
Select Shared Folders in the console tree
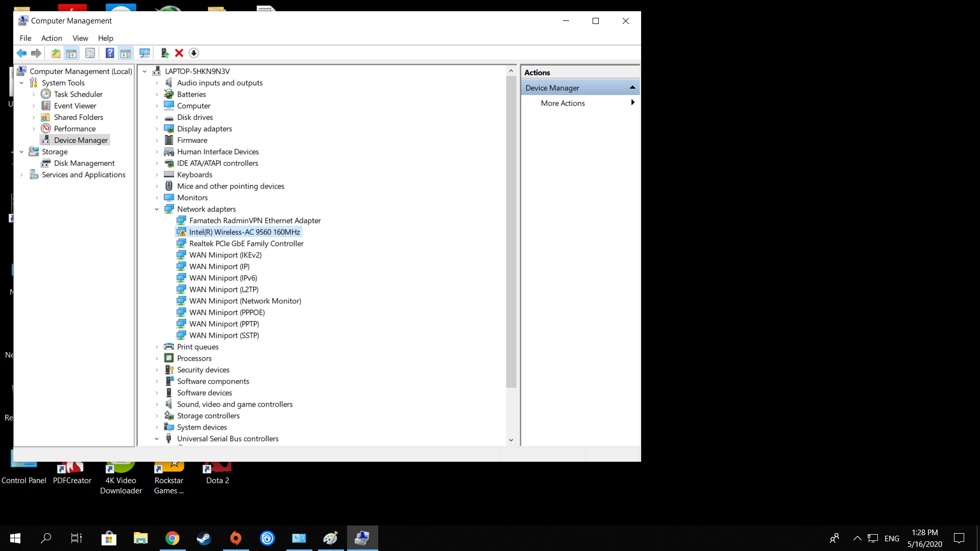pyautogui.click(x=79, y=117)
